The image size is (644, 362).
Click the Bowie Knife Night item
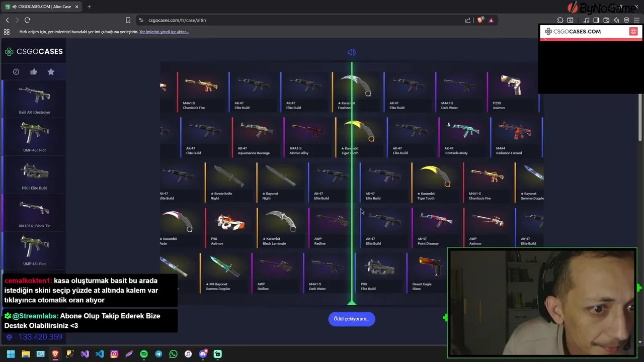pyautogui.click(x=230, y=183)
